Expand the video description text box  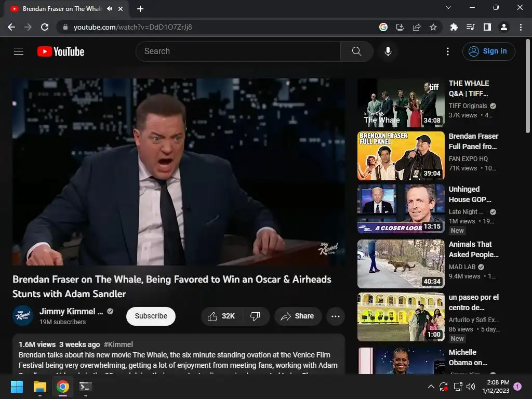tap(179, 354)
